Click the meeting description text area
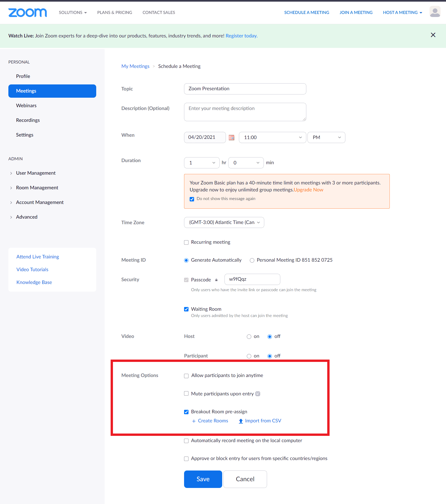446x504 pixels. coord(245,112)
